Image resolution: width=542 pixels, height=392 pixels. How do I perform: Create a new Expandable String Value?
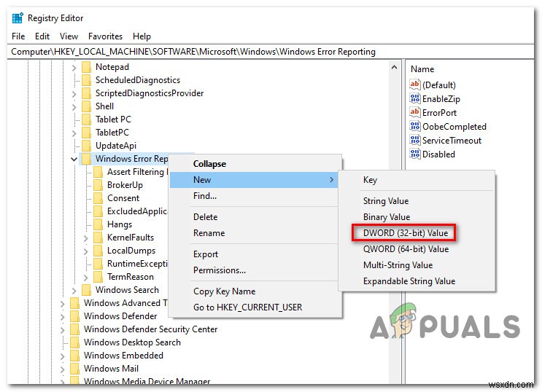point(417,281)
